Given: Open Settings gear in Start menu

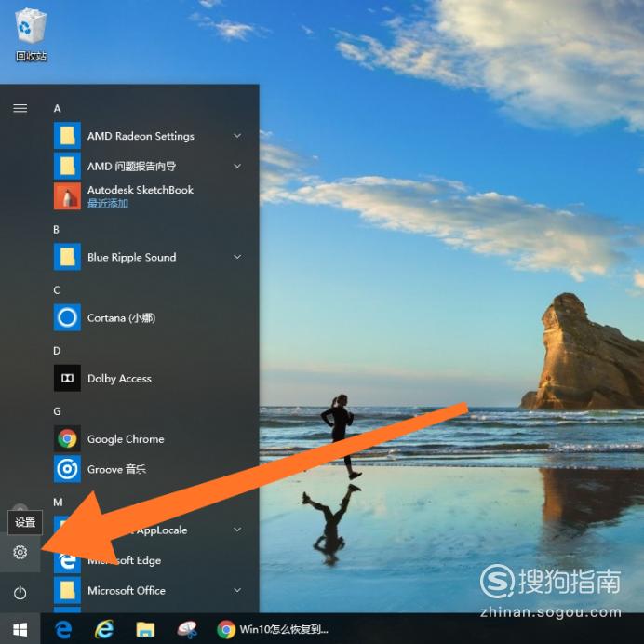Looking at the screenshot, I should click(20, 553).
